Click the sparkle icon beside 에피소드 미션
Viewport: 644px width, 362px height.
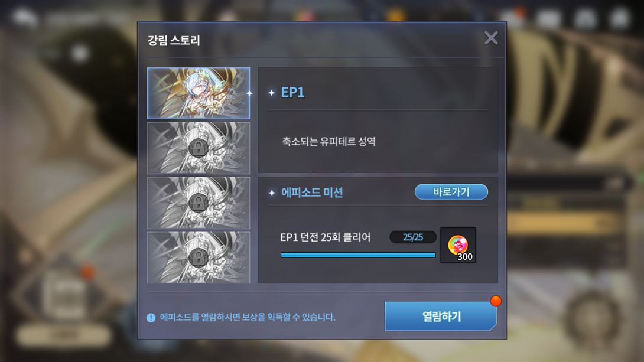(x=271, y=193)
